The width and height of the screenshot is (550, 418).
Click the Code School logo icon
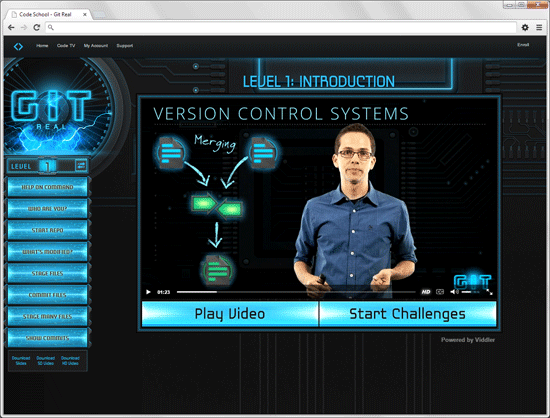pos(18,46)
